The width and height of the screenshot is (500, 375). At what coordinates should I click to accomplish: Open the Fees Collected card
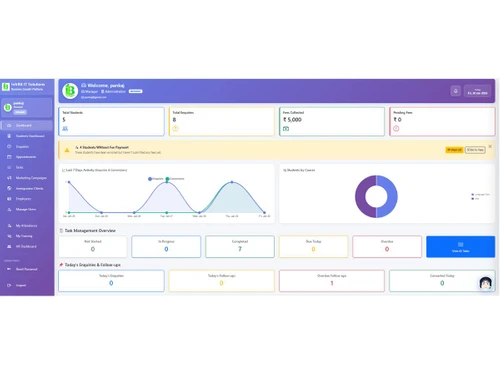point(332,121)
